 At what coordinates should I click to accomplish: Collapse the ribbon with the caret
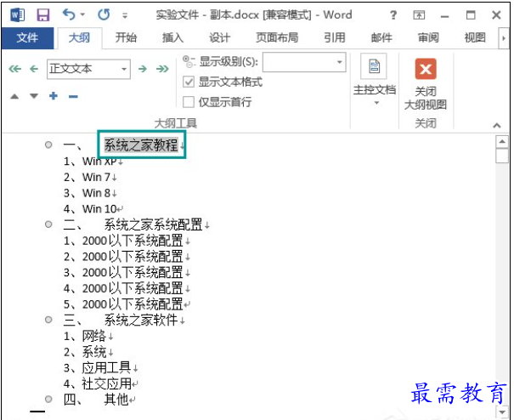[497, 125]
